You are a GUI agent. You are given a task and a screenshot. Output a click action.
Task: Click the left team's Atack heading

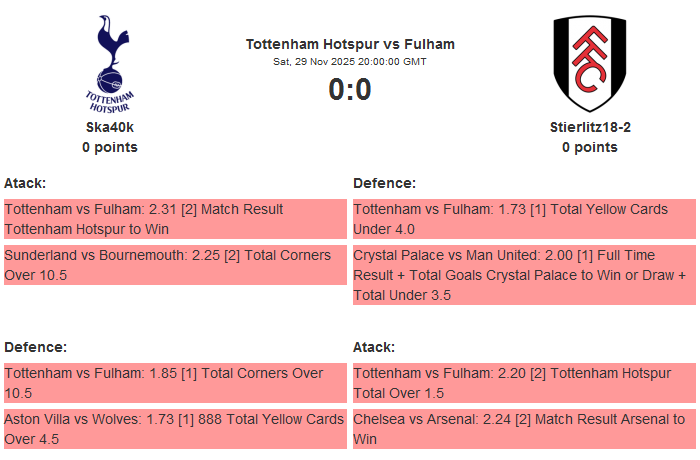click(x=25, y=183)
